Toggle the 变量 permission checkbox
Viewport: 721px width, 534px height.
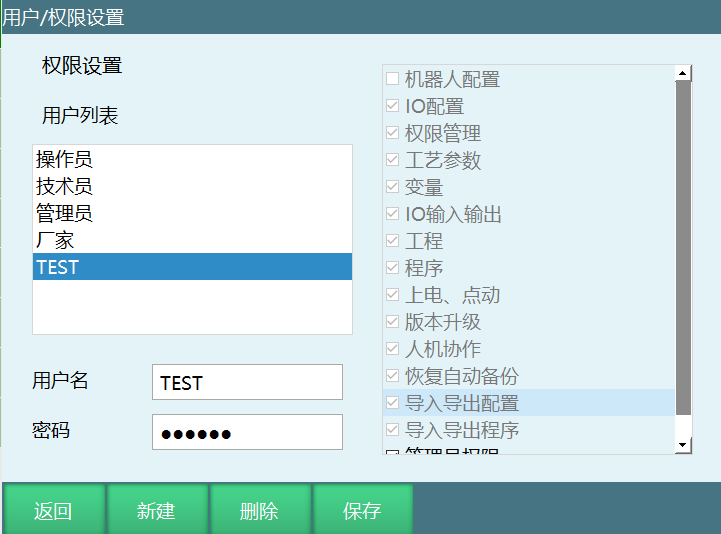pos(393,187)
